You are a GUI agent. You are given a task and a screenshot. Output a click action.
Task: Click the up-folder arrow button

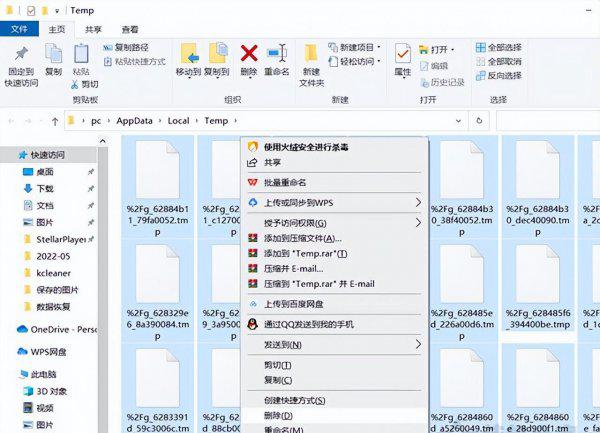pyautogui.click(x=55, y=121)
